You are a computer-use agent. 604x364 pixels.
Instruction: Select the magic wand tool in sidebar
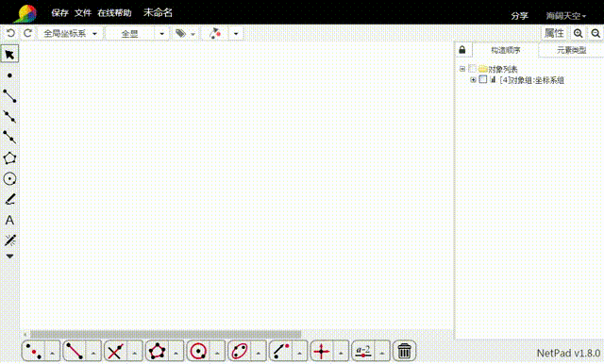(9, 240)
